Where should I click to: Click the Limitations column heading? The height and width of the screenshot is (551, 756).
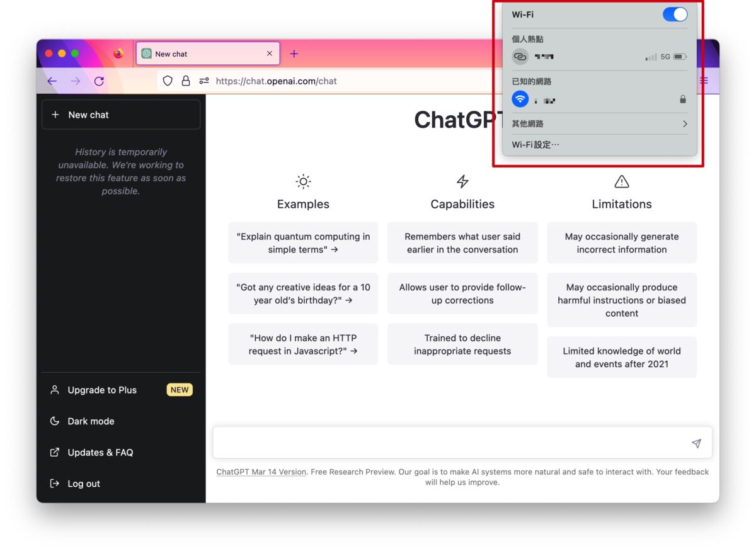pyautogui.click(x=622, y=204)
